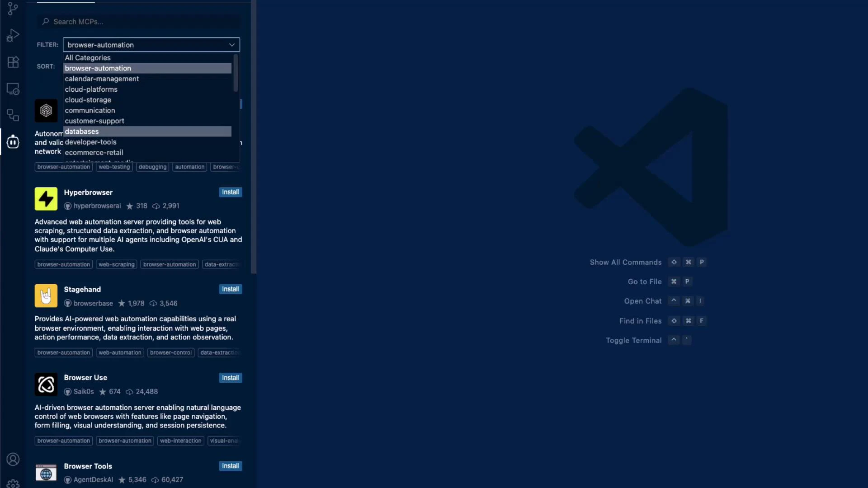Install Hyperbrowser
The width and height of the screenshot is (868, 488).
click(x=231, y=192)
